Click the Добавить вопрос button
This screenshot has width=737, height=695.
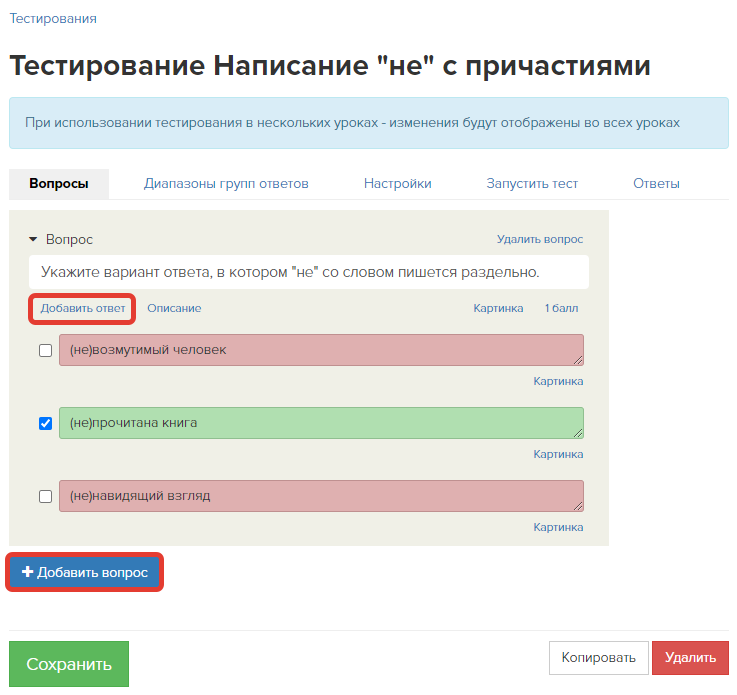click(85, 572)
